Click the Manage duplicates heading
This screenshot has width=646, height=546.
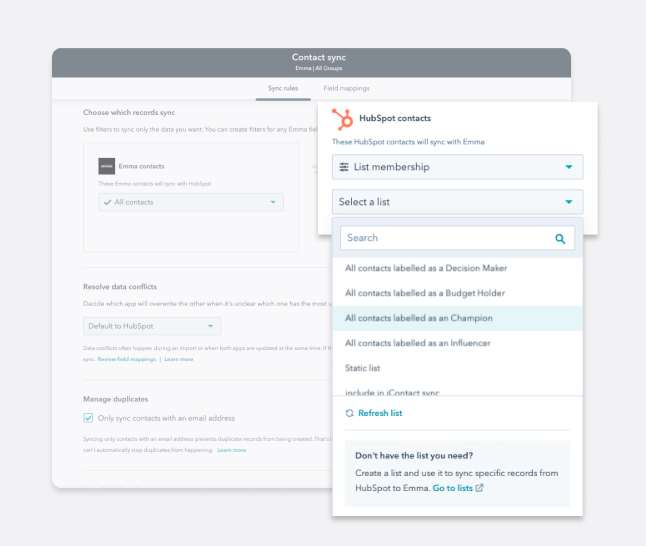point(115,399)
